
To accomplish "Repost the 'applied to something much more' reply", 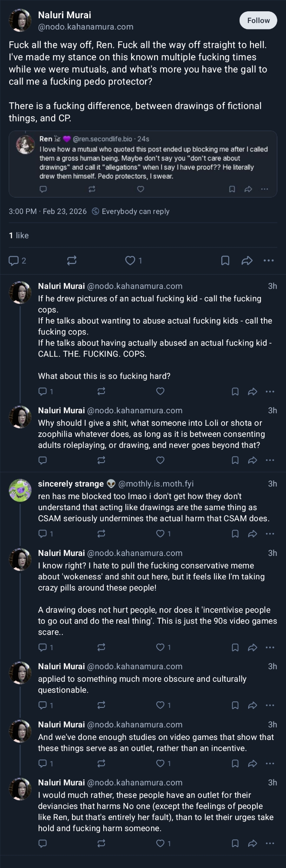I will tap(102, 705).
